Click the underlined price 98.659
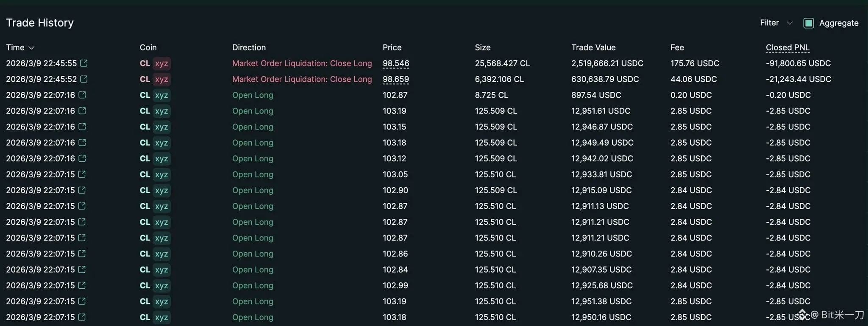Screen dimensions: 868x326 396,80
